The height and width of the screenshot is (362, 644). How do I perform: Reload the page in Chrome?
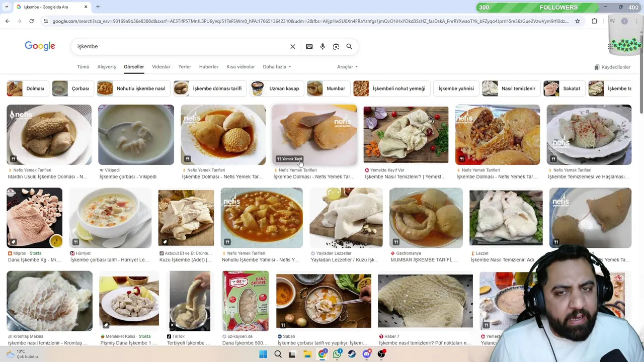(x=31, y=21)
